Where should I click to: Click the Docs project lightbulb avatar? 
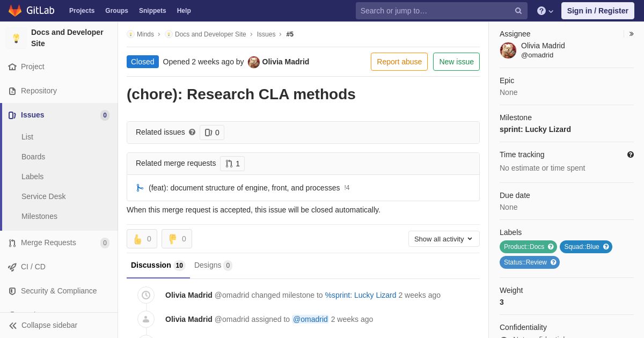[16, 38]
